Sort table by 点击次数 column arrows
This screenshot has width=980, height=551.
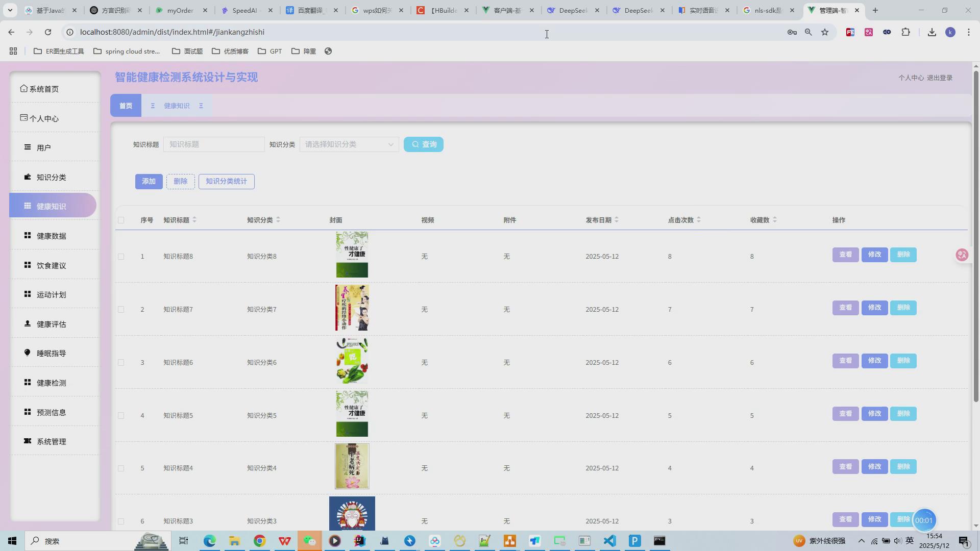point(699,220)
